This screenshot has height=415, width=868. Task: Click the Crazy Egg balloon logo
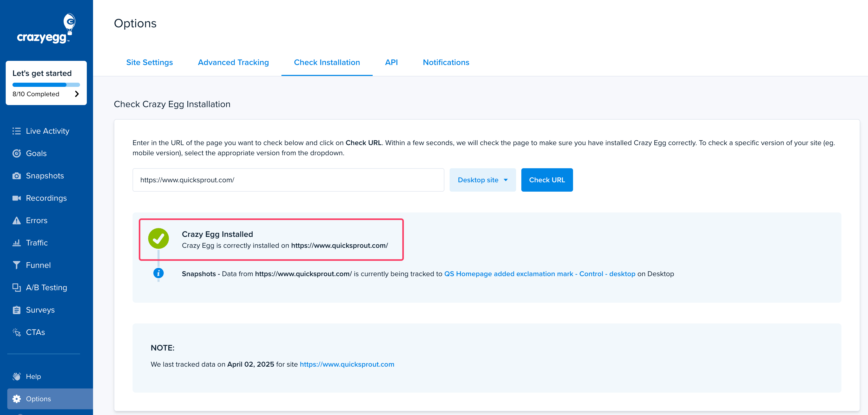click(46, 29)
